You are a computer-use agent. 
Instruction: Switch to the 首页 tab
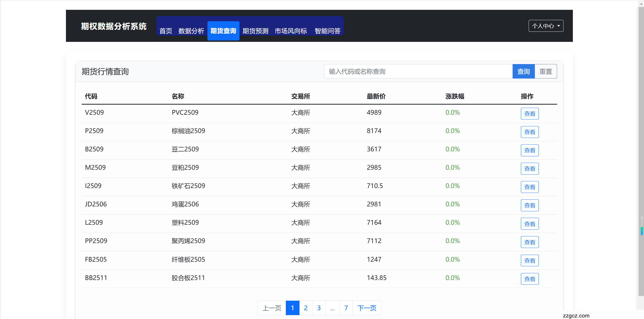tap(166, 31)
